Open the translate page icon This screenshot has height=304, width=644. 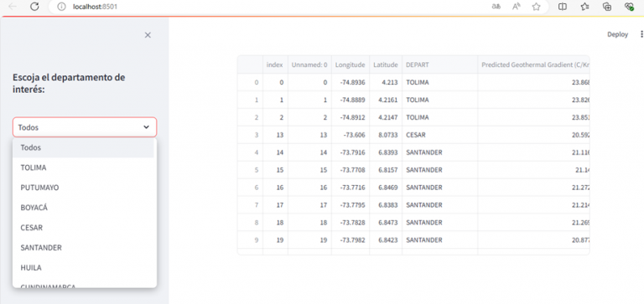(x=496, y=7)
